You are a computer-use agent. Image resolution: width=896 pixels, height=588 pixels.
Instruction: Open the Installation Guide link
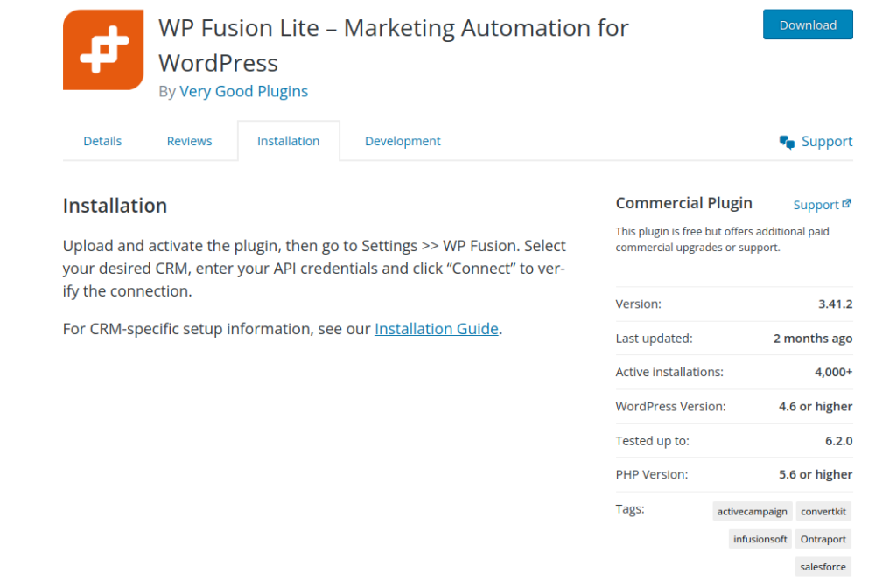[436, 329]
